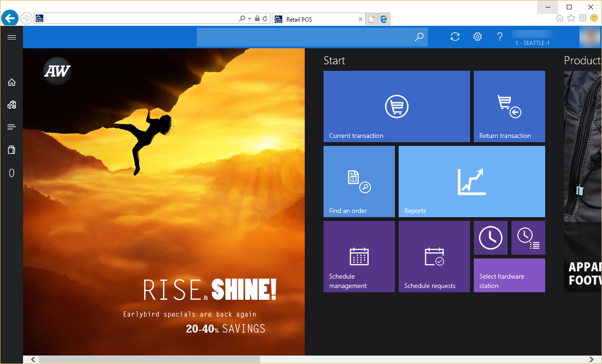Click the 1 - SEATTLE-1 store label
This screenshot has width=602, height=364.
532,43
